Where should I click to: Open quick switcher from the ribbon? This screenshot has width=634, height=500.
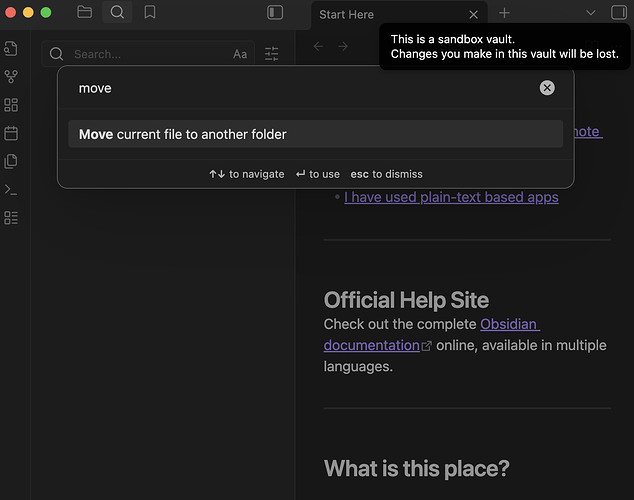11,49
